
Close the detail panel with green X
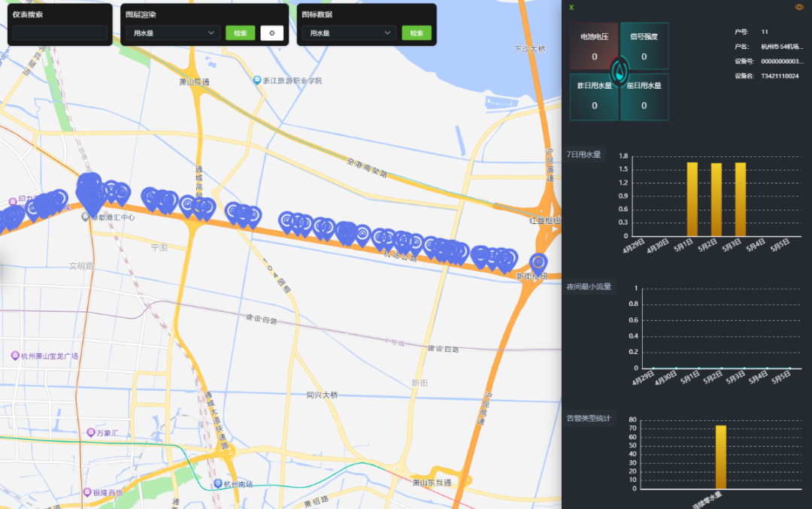coord(571,8)
